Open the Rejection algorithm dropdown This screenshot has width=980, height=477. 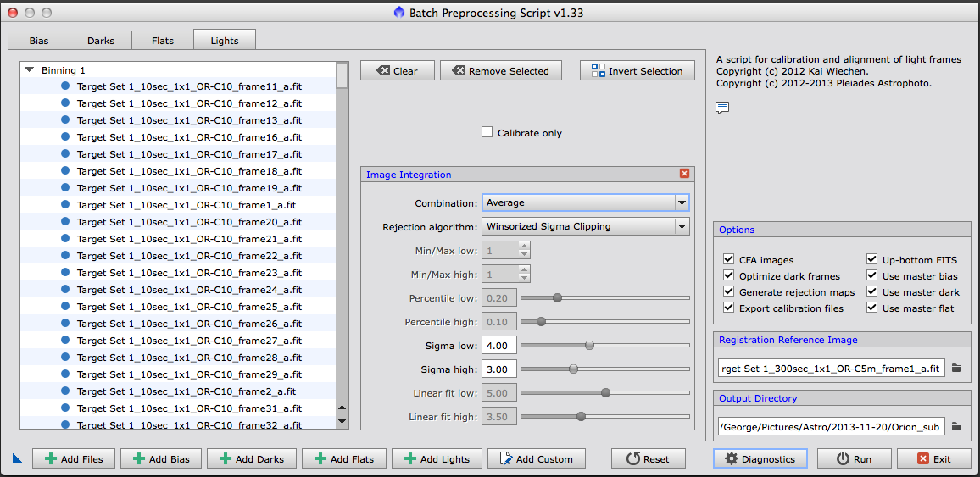(585, 226)
